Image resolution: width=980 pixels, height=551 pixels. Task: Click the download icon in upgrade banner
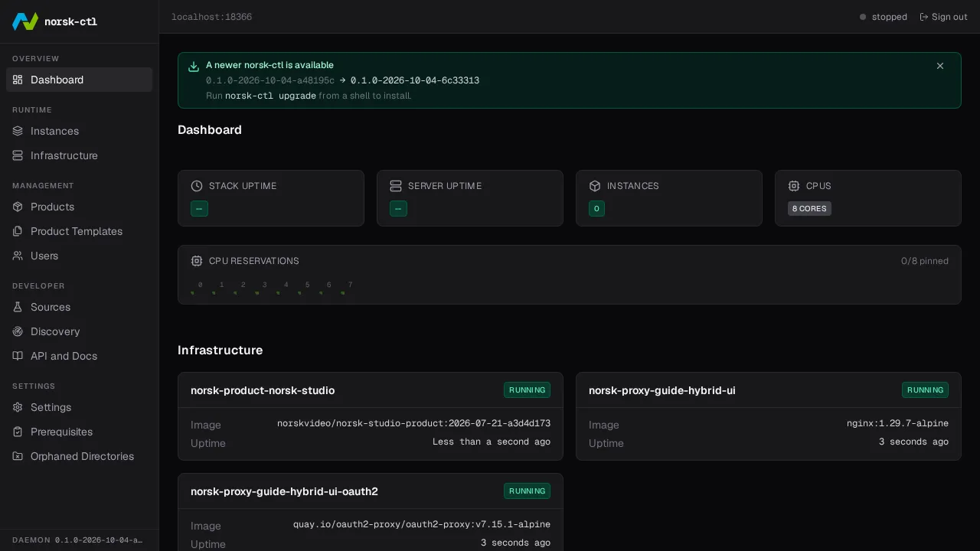[194, 67]
